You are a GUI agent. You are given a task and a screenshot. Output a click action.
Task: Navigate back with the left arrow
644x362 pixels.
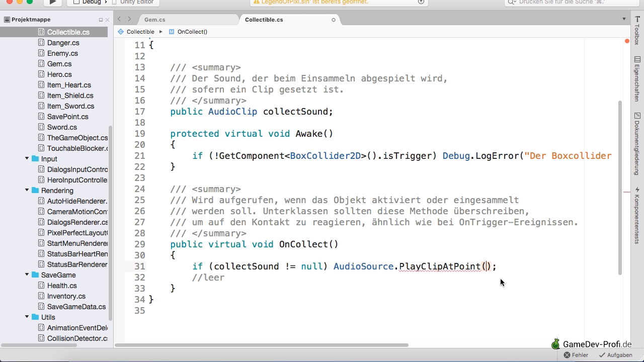pyautogui.click(x=119, y=20)
